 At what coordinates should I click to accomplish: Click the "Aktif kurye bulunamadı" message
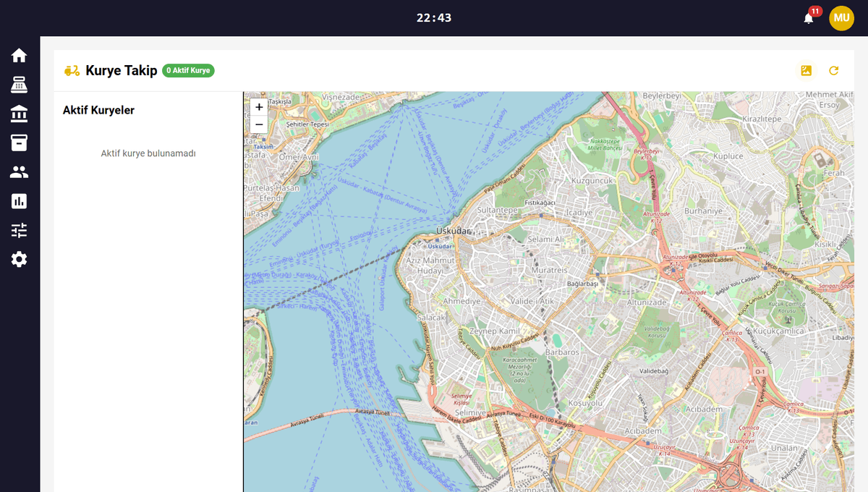148,153
